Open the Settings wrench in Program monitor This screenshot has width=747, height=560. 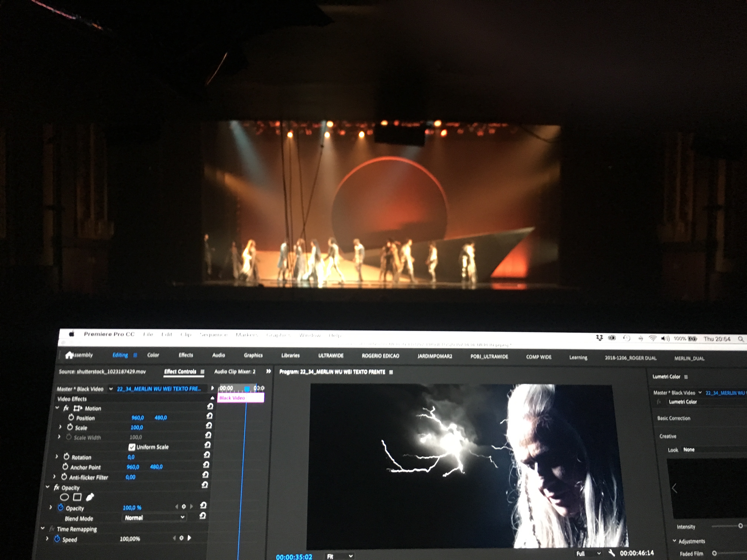pos(611,553)
